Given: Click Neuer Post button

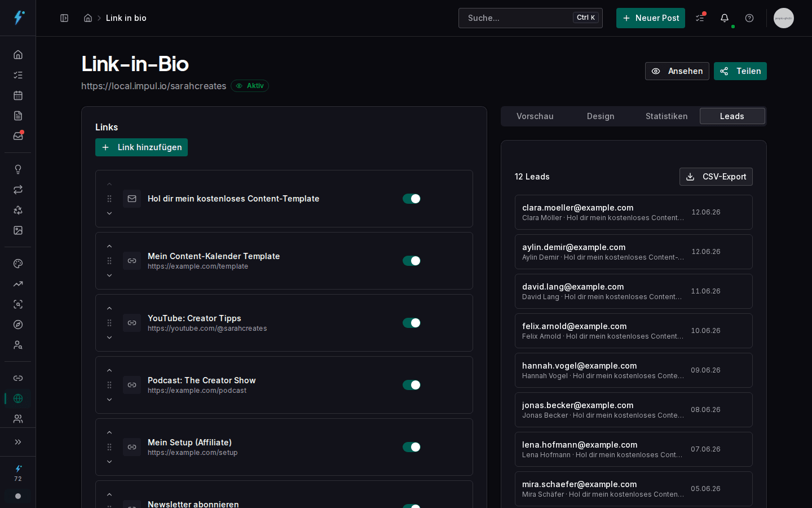Looking at the screenshot, I should (651, 18).
